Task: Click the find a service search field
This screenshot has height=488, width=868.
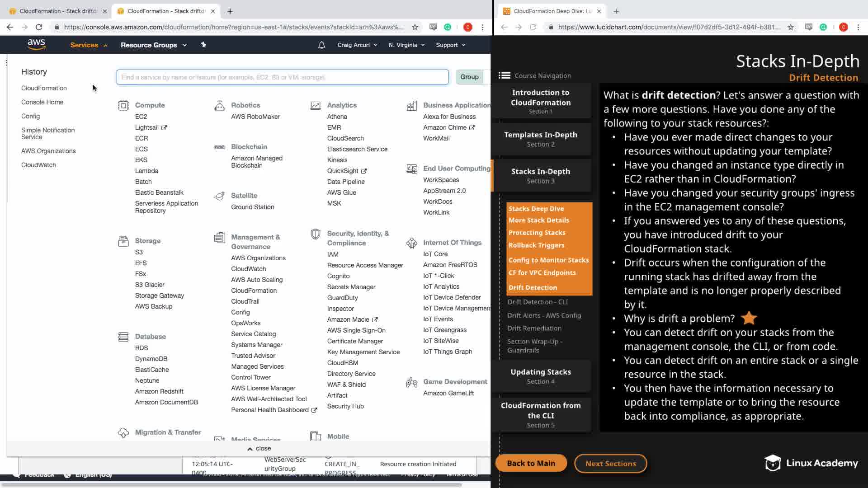Action: coord(282,77)
